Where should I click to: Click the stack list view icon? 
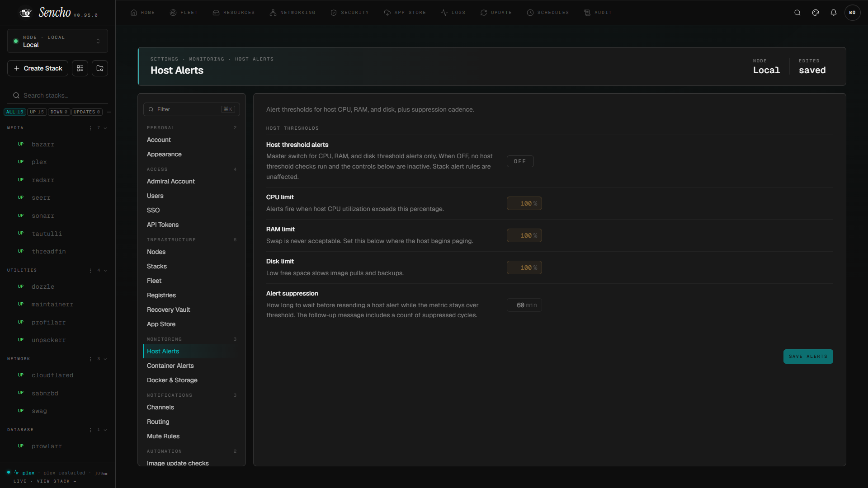point(80,68)
